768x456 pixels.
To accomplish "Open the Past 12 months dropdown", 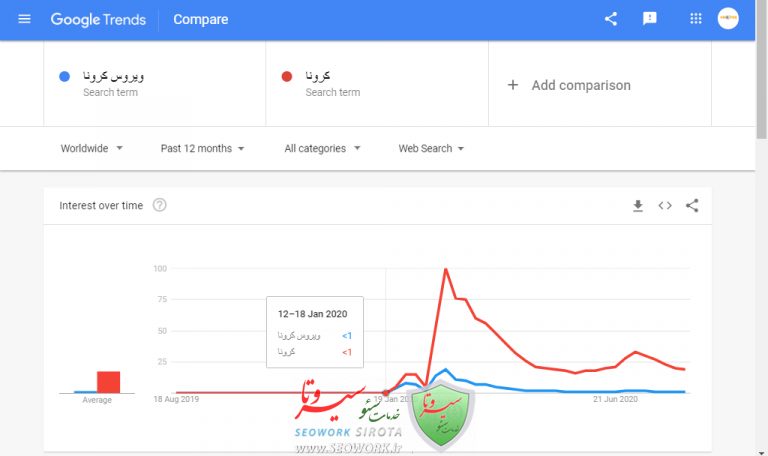I will [202, 148].
